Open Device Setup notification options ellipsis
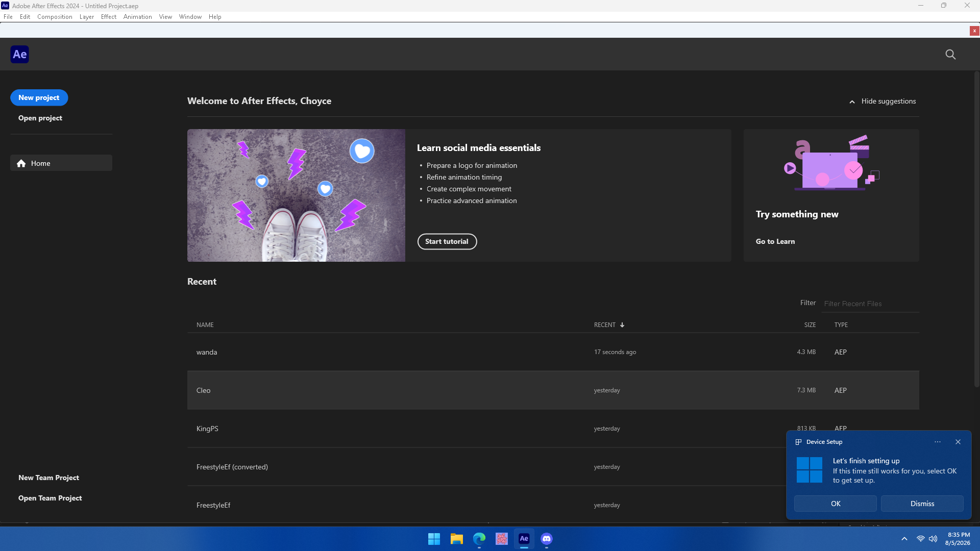 [938, 442]
